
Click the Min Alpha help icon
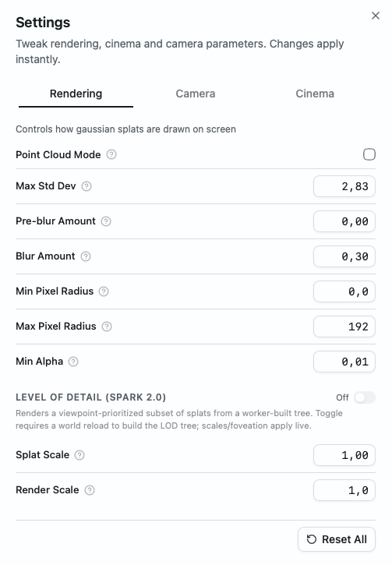click(x=73, y=362)
